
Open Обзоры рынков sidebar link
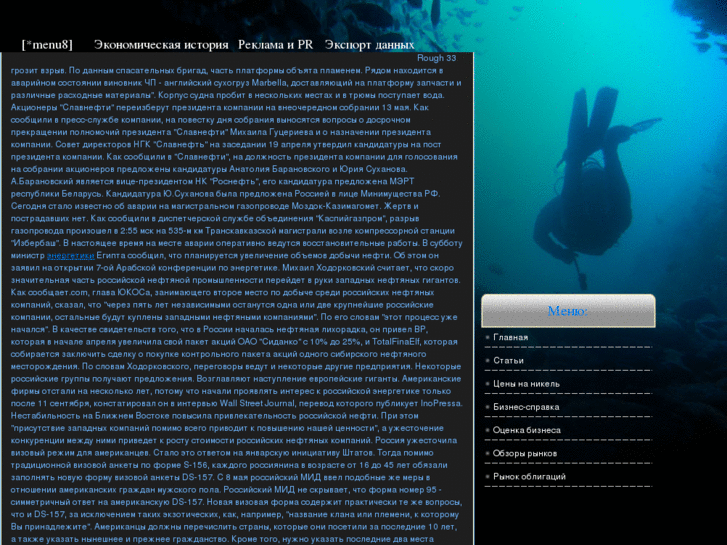pos(525,453)
